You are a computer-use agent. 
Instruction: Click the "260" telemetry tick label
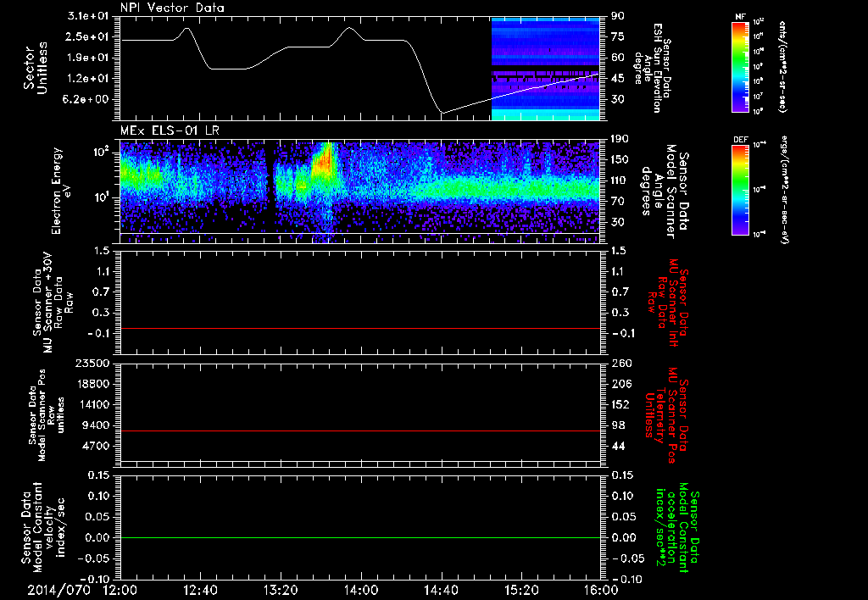point(621,364)
